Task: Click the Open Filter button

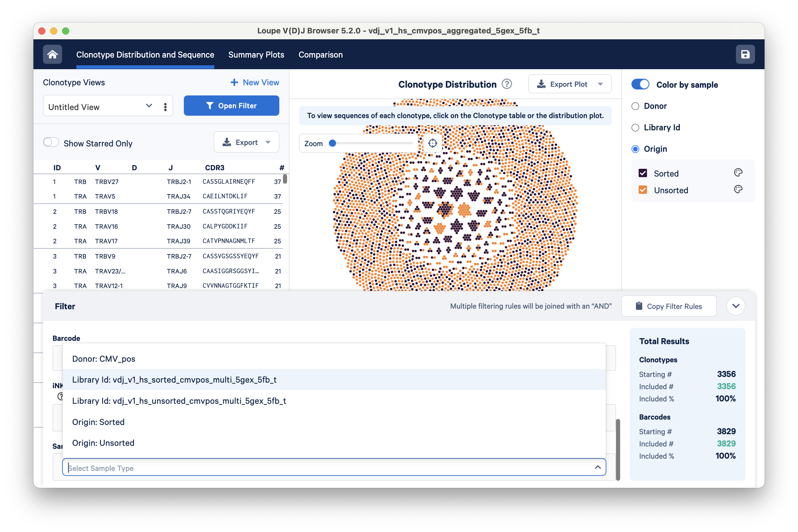Action: [231, 106]
